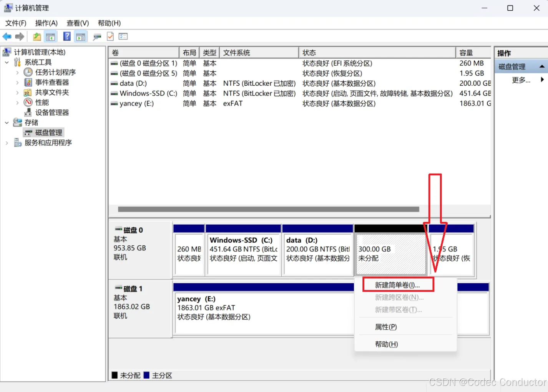This screenshot has width=548, height=392.
Task: Select the yancey (E:) volume row
Action: pos(300,104)
